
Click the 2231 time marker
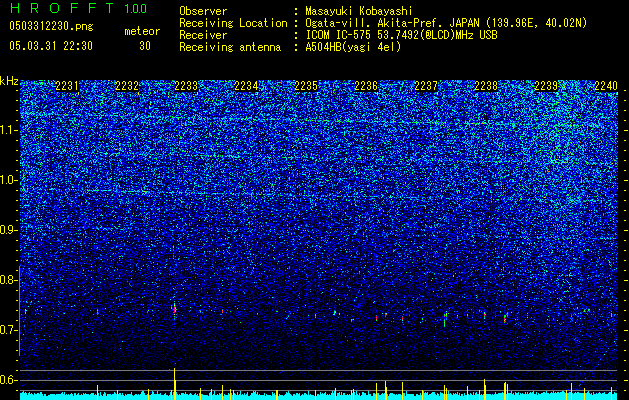[x=67, y=86]
